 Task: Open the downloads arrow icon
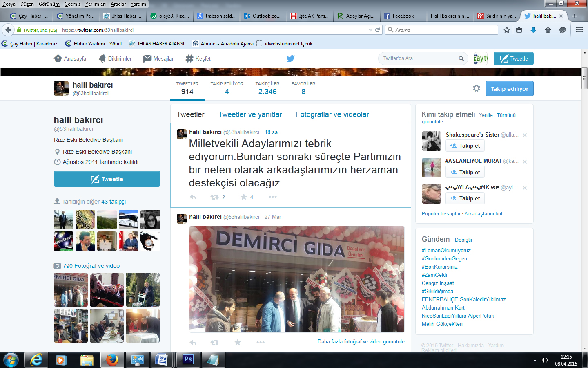click(x=533, y=30)
